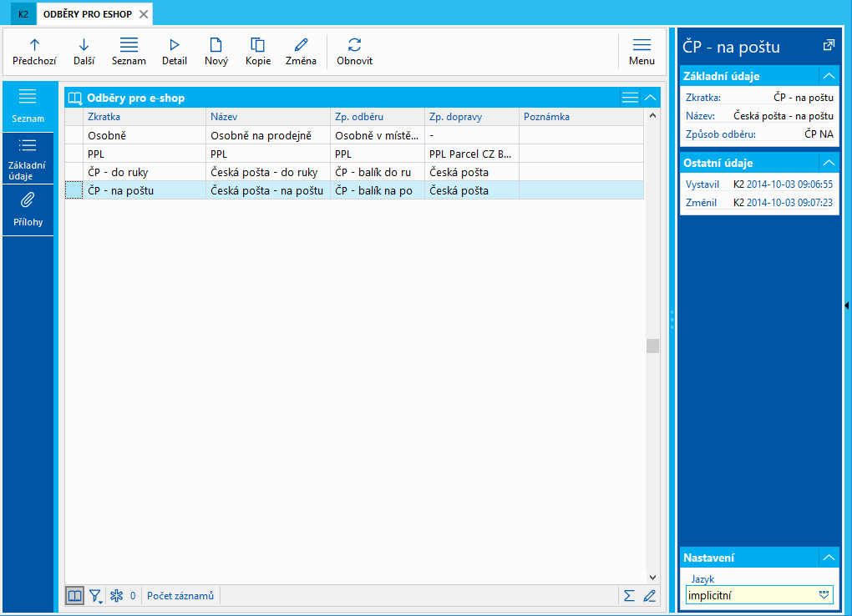Select the PPL row in the list

(x=145, y=154)
